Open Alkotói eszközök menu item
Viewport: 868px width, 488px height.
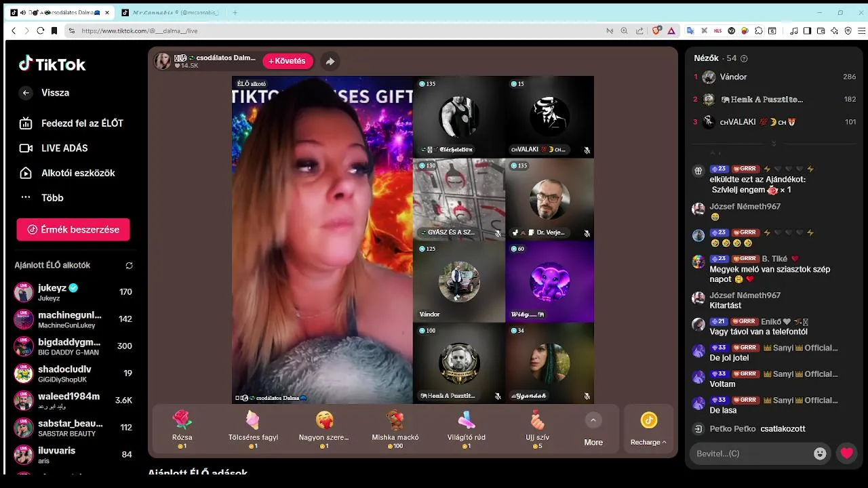(x=68, y=173)
